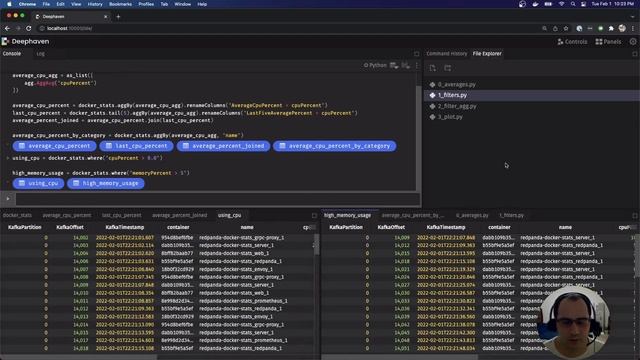
Task: Select the using_cpu table tab
Action: (x=229, y=215)
